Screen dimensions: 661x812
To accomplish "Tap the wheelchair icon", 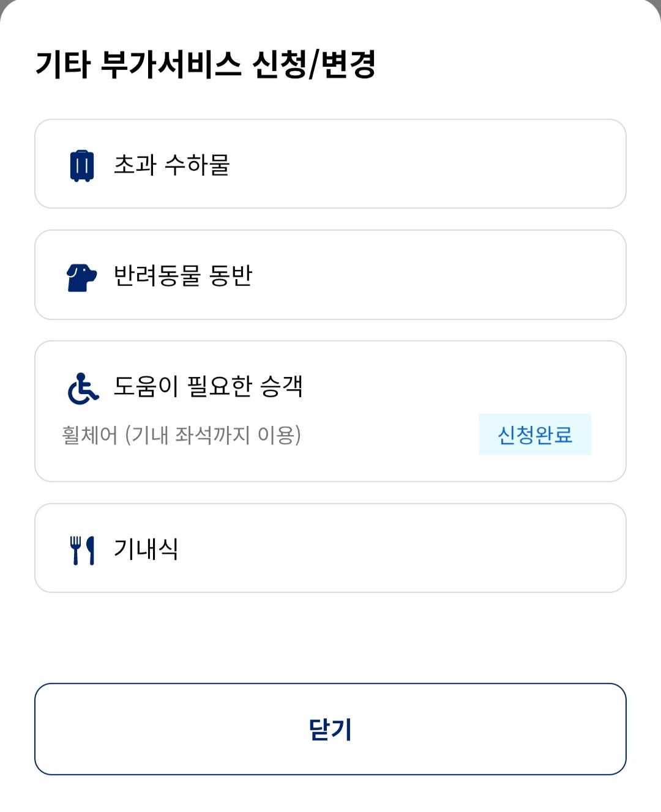I will [x=83, y=389].
